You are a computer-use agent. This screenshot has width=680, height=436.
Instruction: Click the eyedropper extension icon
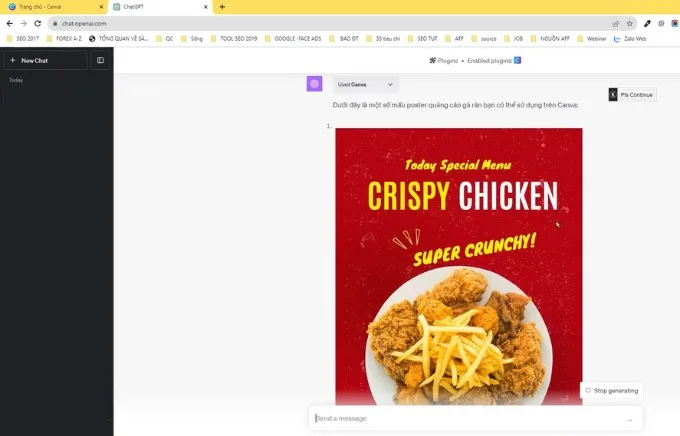point(647,23)
